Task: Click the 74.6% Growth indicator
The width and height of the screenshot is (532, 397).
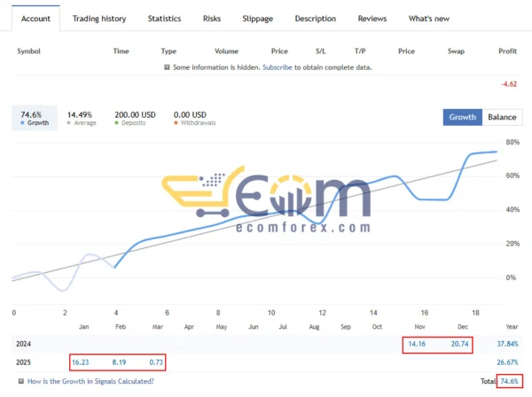Action: click(35, 118)
